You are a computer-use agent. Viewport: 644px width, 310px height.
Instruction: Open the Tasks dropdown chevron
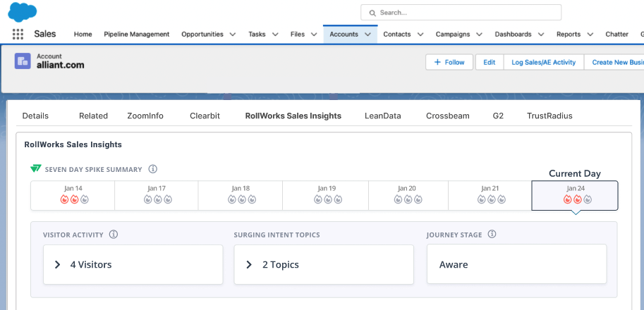click(x=275, y=35)
